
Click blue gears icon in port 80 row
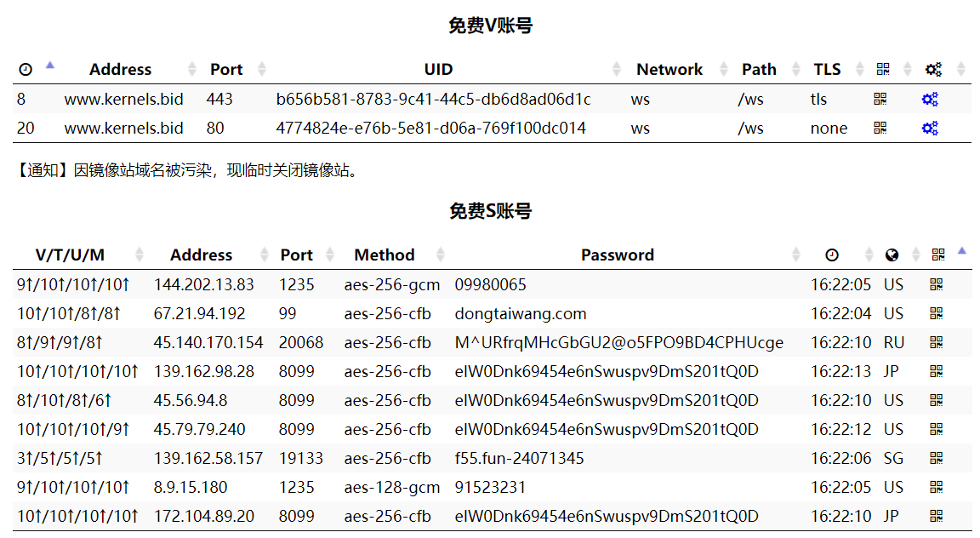point(930,129)
